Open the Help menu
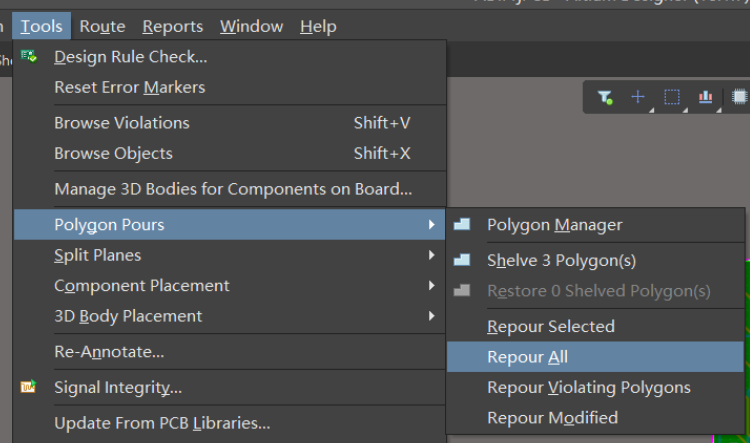The image size is (750, 443). (x=318, y=26)
